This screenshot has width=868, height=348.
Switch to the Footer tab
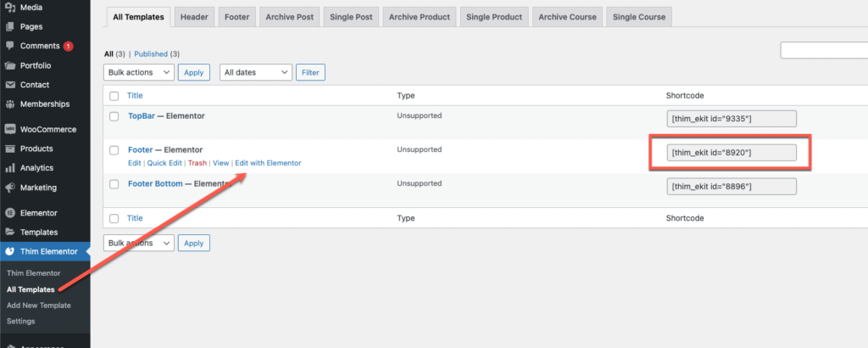coord(237,17)
